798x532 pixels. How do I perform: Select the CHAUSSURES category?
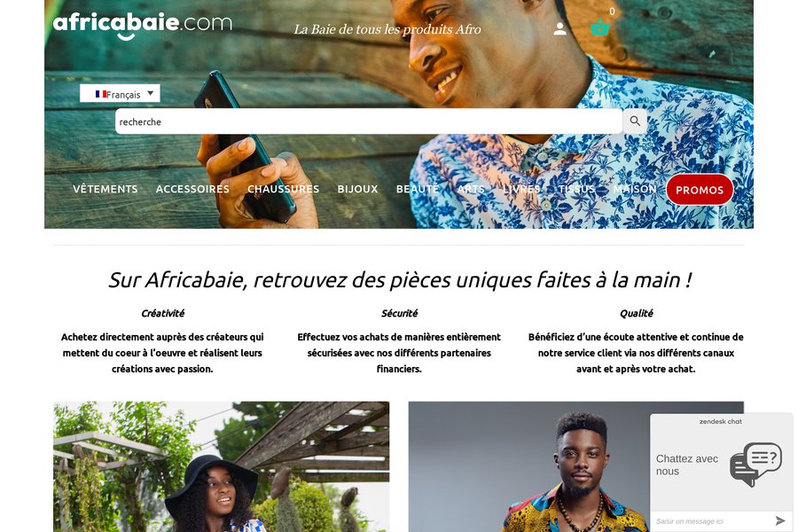tap(283, 189)
